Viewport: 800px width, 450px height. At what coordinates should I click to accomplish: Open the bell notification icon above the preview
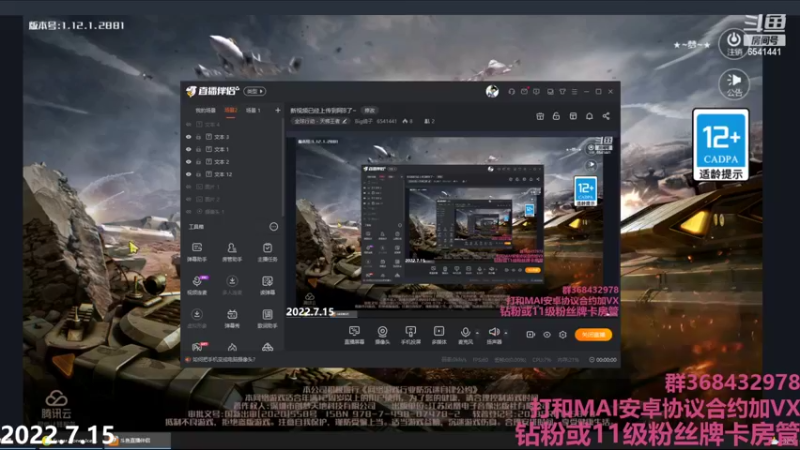click(589, 116)
